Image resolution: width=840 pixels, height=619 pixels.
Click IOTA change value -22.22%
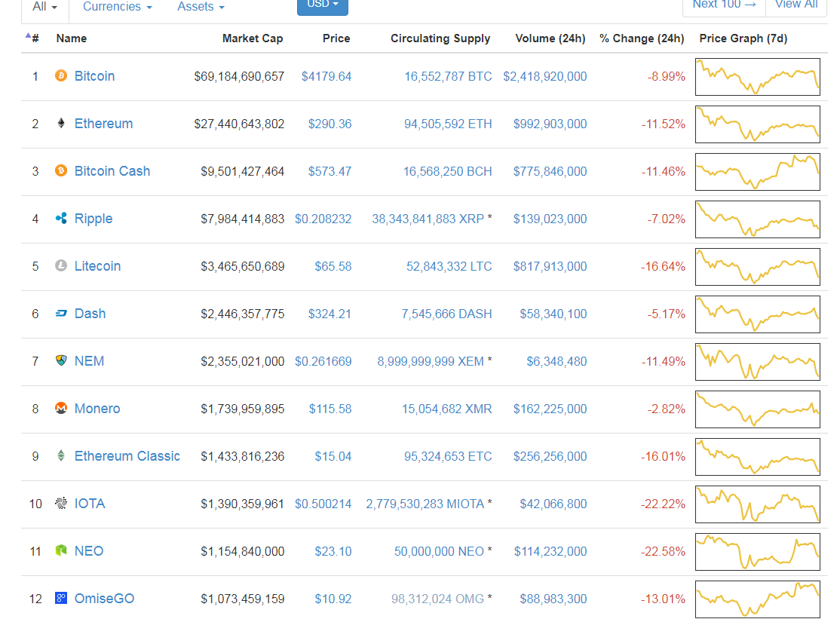[663, 504]
